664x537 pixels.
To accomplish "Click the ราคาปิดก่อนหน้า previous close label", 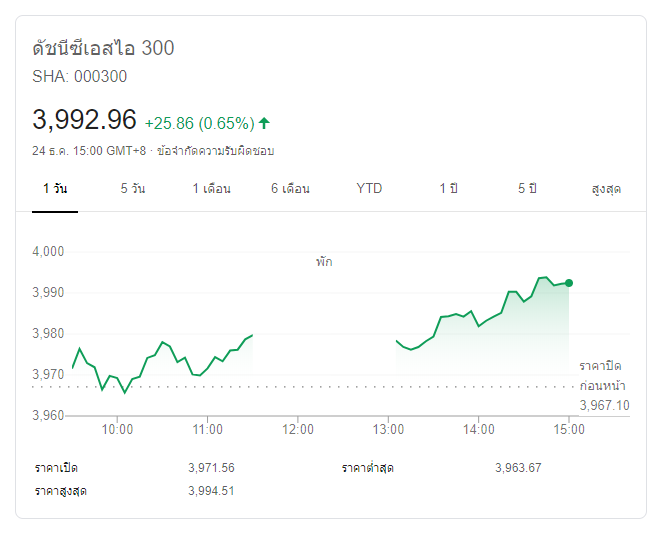I will tap(600, 375).
